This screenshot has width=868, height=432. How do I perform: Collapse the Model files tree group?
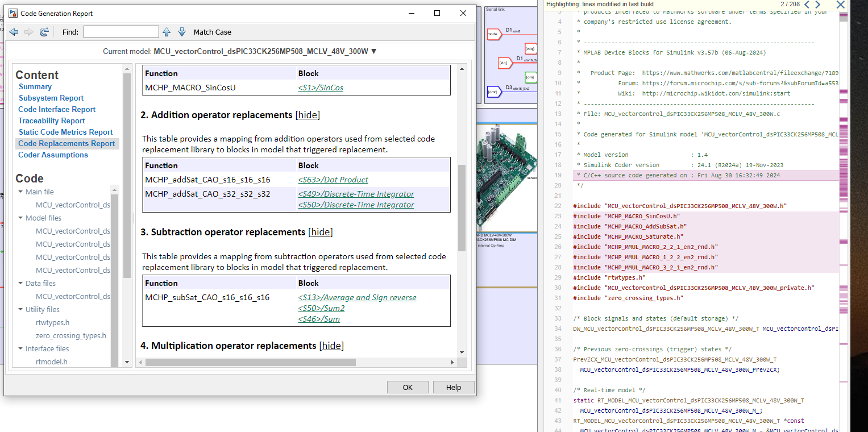coord(21,218)
